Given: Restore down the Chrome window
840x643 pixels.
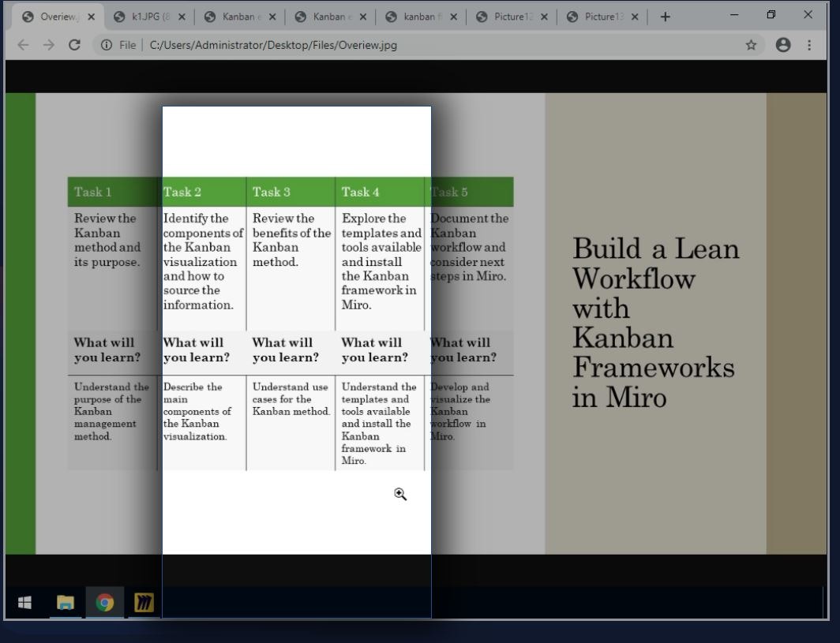Looking at the screenshot, I should coord(771,15).
